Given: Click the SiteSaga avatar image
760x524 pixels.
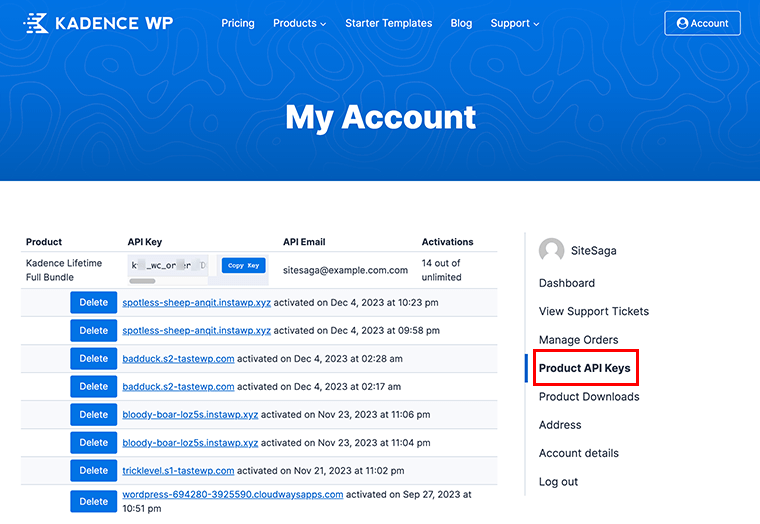Looking at the screenshot, I should [551, 250].
